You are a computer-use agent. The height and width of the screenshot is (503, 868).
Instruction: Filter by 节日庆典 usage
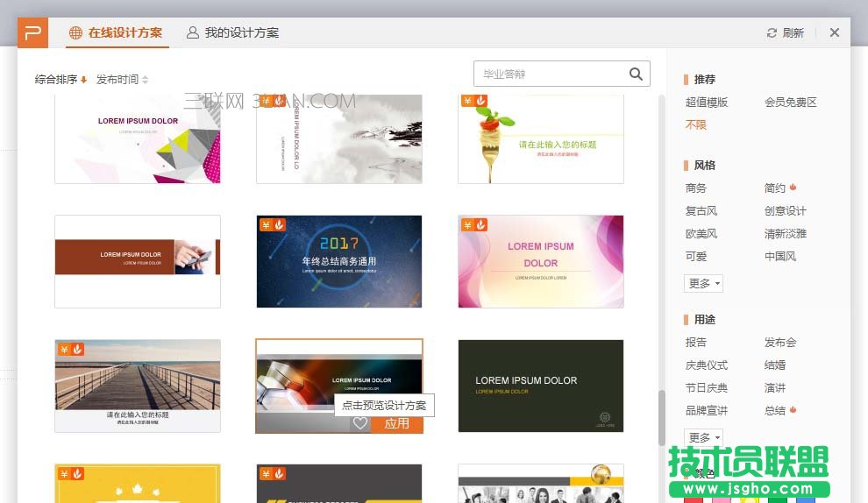[x=707, y=387]
